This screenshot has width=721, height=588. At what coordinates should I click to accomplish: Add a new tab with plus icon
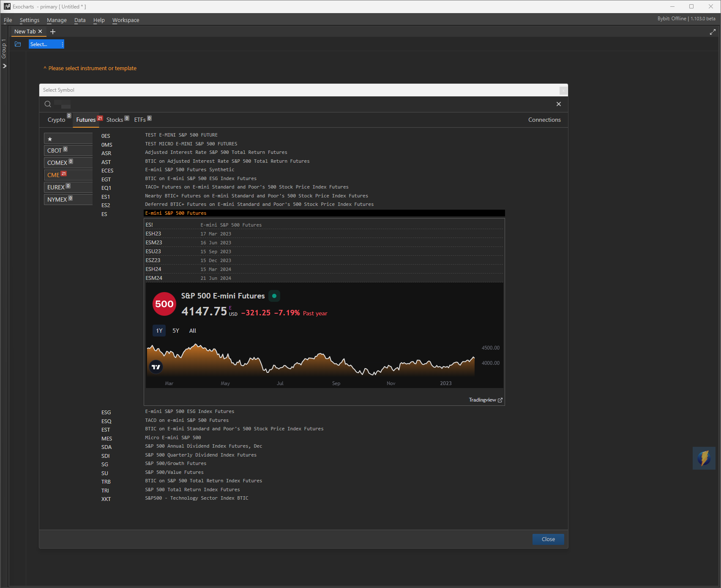pyautogui.click(x=53, y=32)
